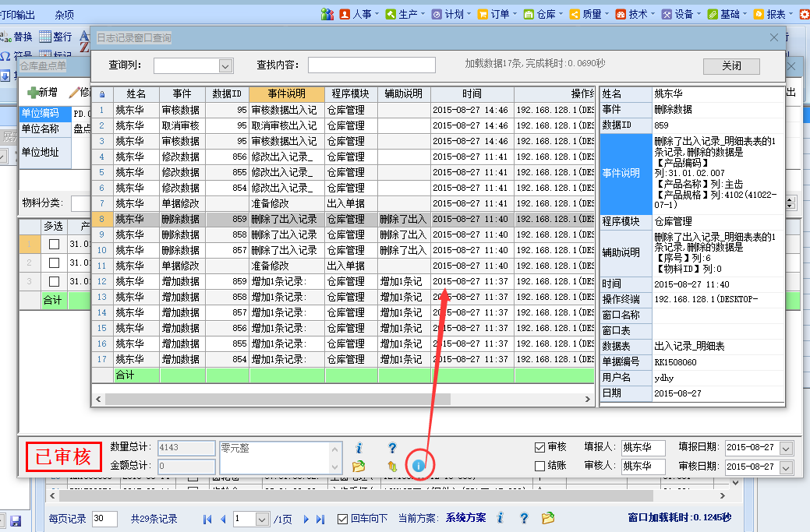Sort by the 姓名 column header
The height and width of the screenshot is (532, 810).
tap(136, 94)
